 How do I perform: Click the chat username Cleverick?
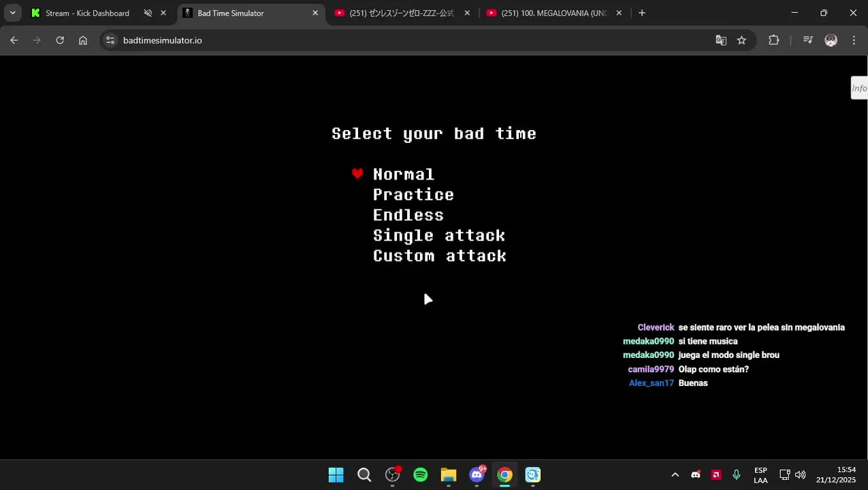[656, 327]
